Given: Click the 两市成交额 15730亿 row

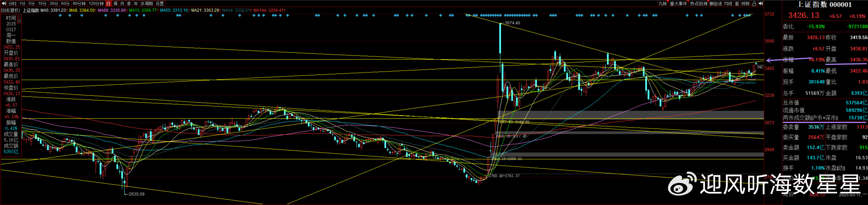Looking at the screenshot, I should [x=825, y=118].
